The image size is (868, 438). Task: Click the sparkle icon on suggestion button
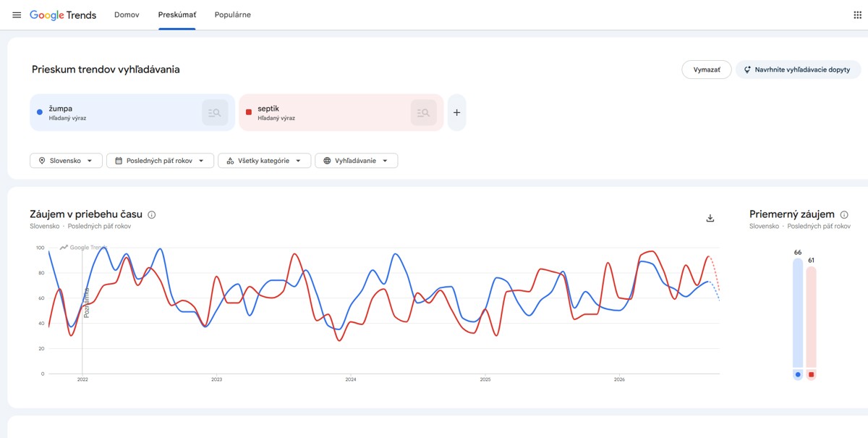click(747, 70)
